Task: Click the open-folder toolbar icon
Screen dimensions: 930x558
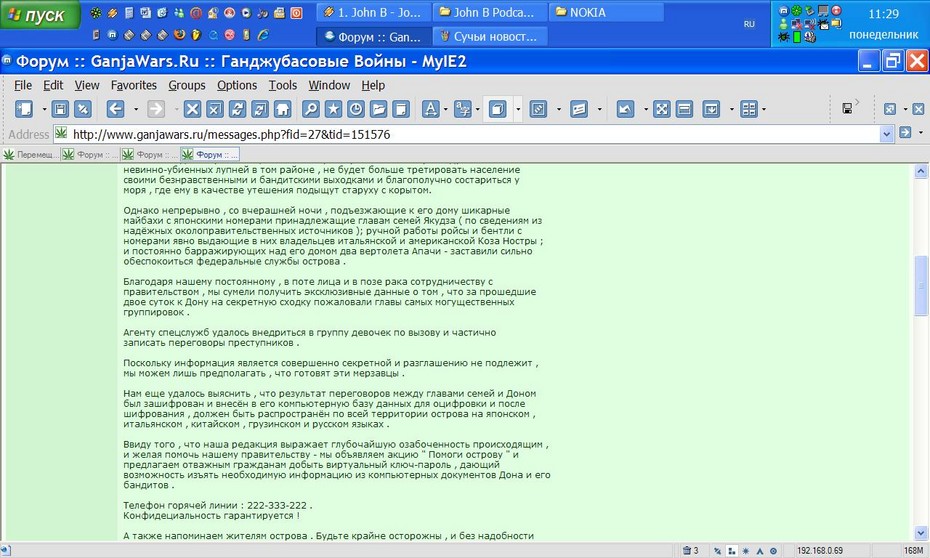Action: 378,109
